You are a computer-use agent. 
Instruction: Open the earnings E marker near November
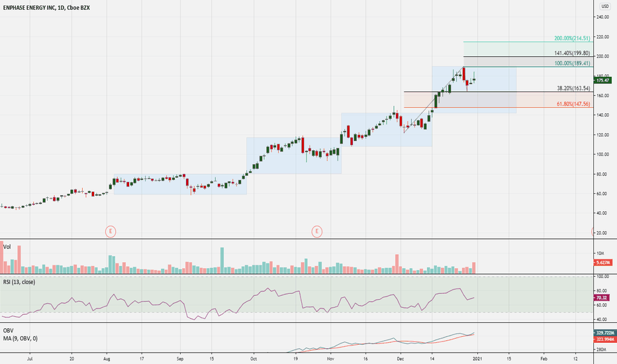316,232
